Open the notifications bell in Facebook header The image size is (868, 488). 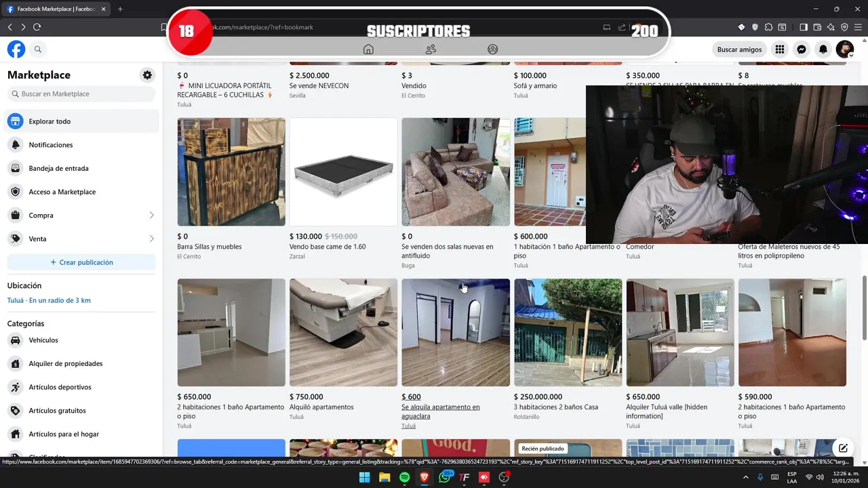click(823, 49)
